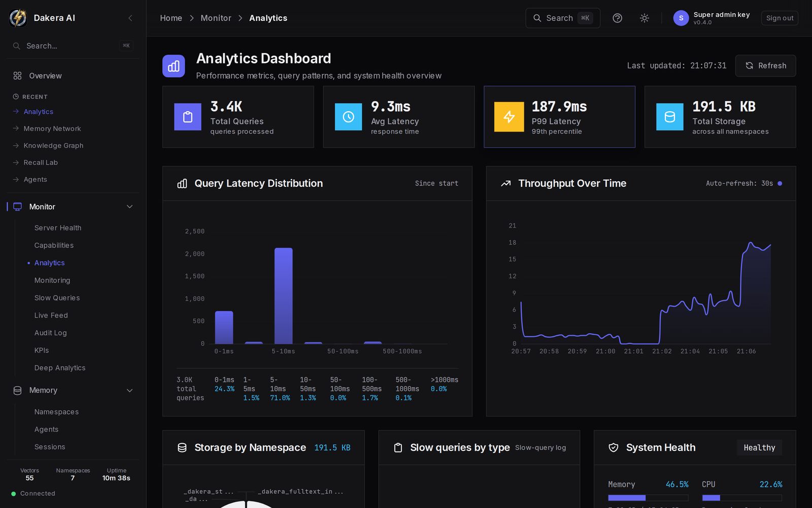Click the P99 Latency lightning icon
Image resolution: width=812 pixels, height=508 pixels.
tap(509, 117)
